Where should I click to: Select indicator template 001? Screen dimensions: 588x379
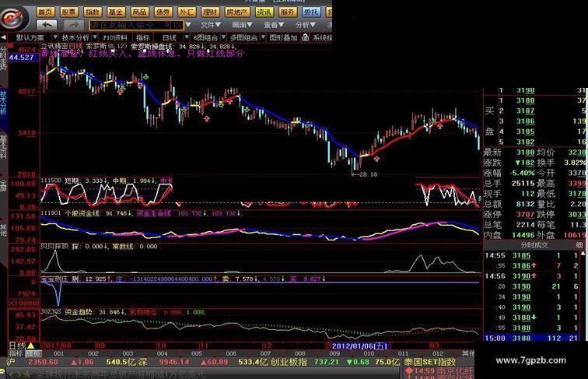(x=58, y=353)
